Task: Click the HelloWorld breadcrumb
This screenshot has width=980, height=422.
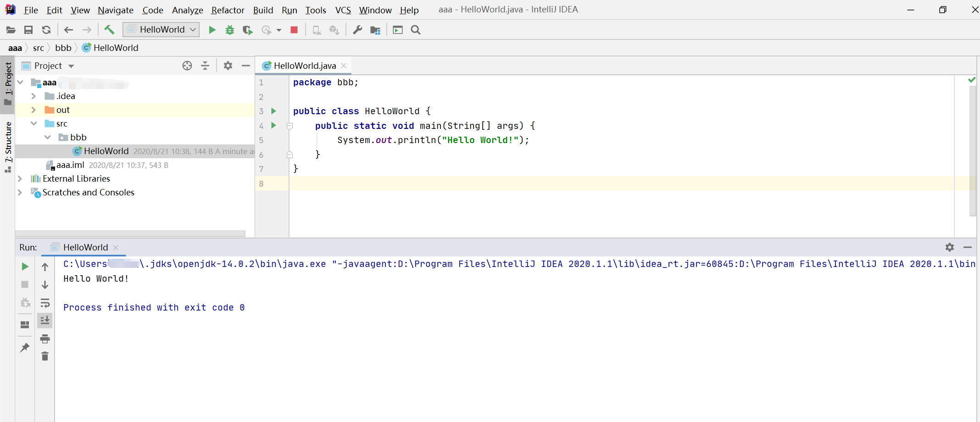Action: point(111,48)
